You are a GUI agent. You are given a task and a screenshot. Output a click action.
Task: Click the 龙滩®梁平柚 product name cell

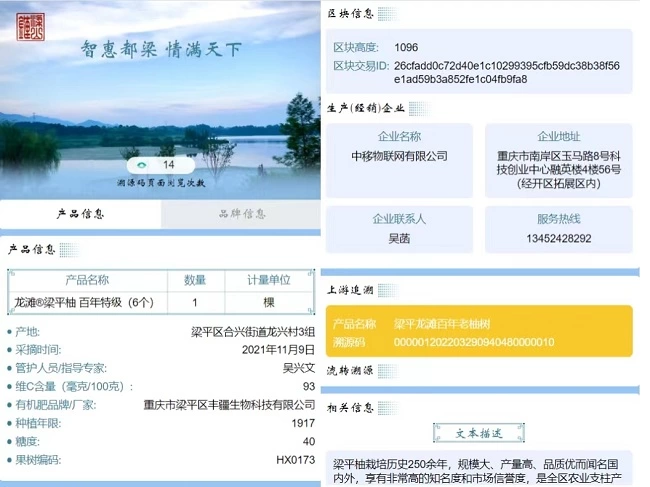point(84,301)
